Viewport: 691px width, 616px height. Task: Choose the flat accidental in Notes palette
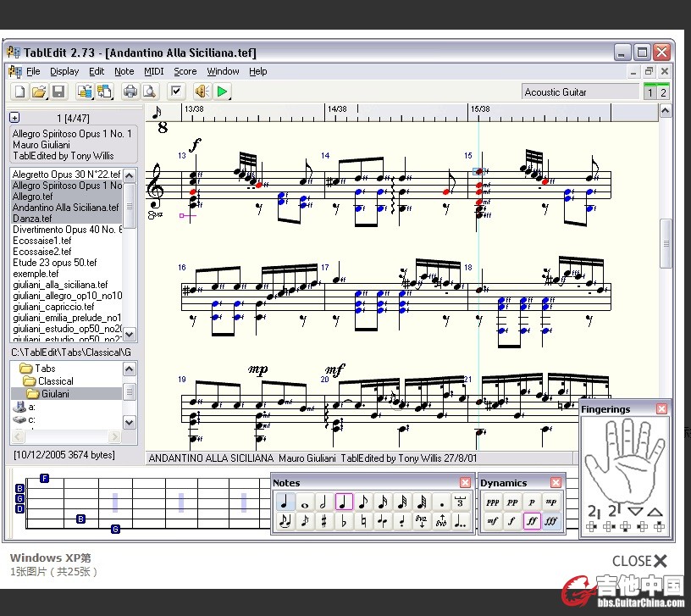(x=343, y=521)
